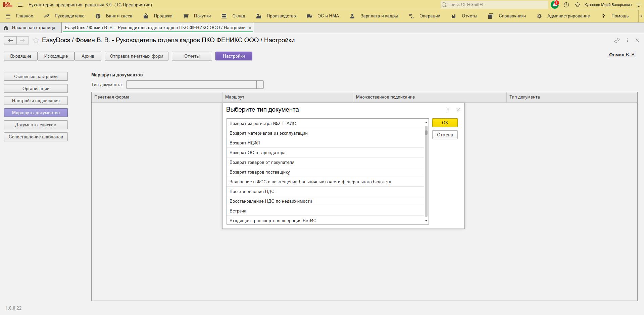Copy link using the chain icon
The width and height of the screenshot is (644, 315).
[x=617, y=40]
